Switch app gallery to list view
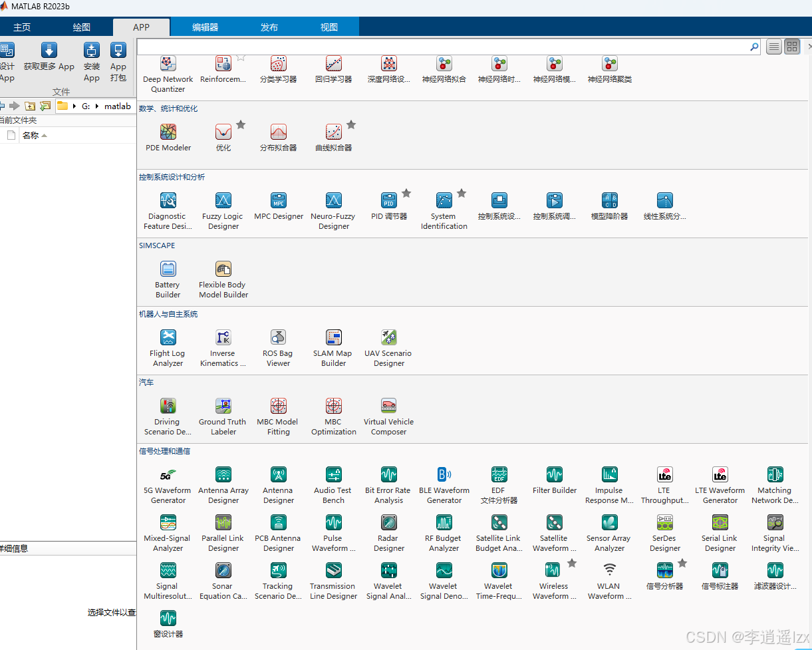 click(x=774, y=47)
